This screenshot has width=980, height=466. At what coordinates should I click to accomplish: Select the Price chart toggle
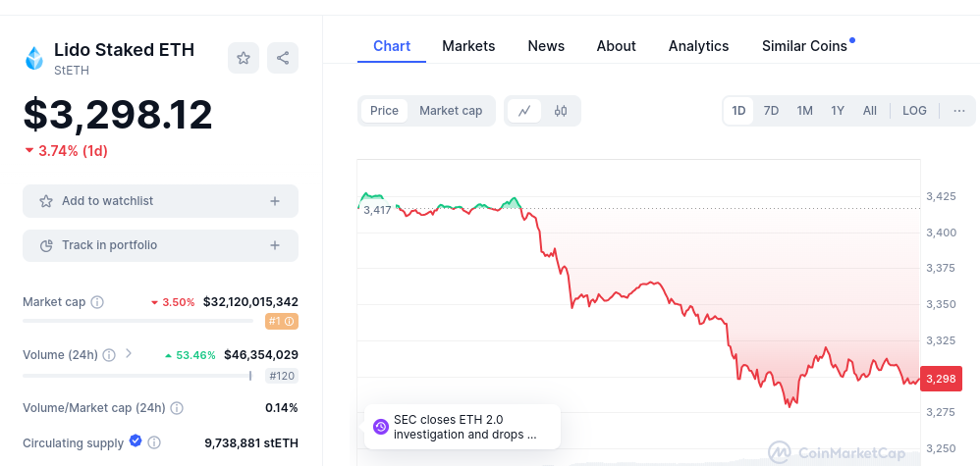384,111
